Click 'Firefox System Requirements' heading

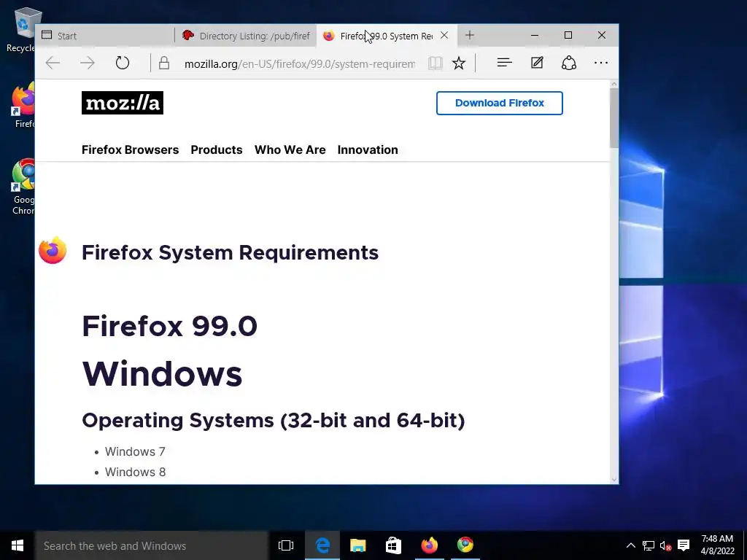pos(230,253)
